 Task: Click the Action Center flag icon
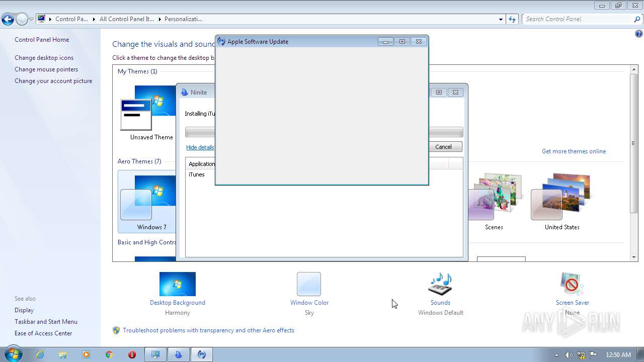[593, 355]
